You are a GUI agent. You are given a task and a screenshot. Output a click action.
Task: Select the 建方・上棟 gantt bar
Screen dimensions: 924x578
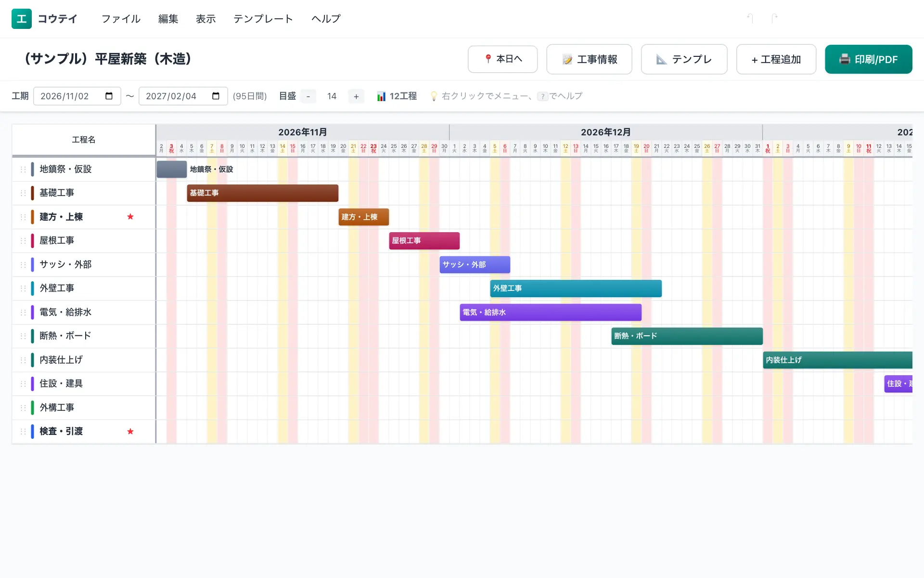(x=363, y=217)
